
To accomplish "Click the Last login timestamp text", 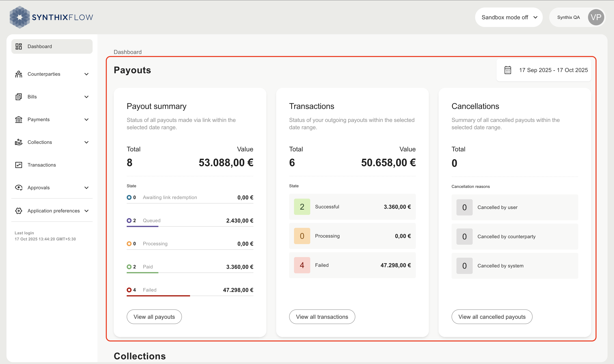I will click(x=45, y=239).
